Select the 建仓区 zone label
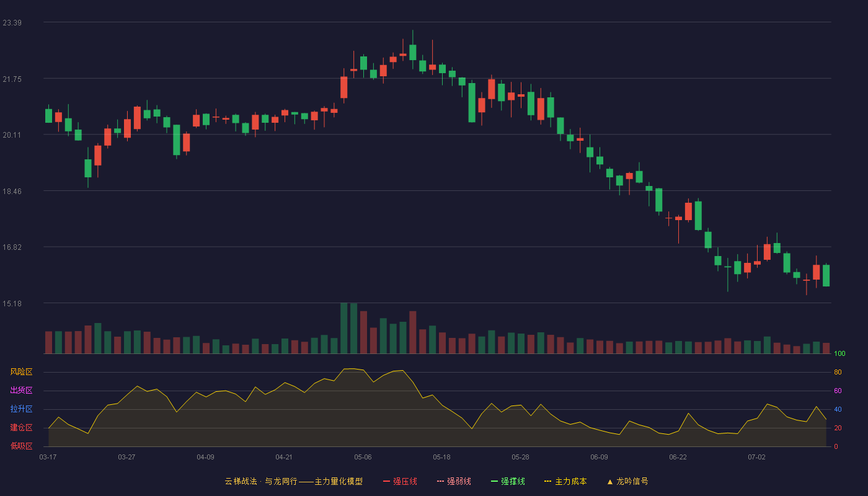868x496 pixels. (x=21, y=428)
